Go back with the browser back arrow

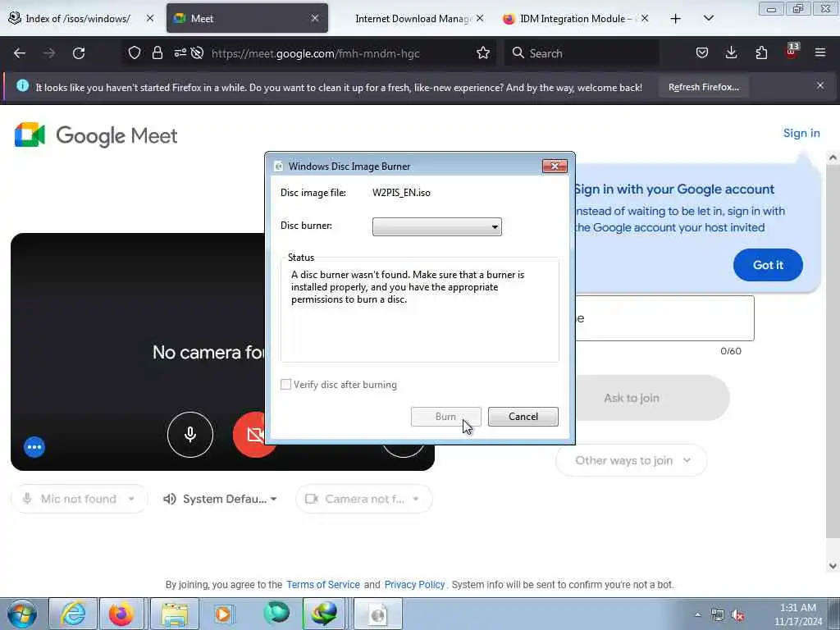20,53
